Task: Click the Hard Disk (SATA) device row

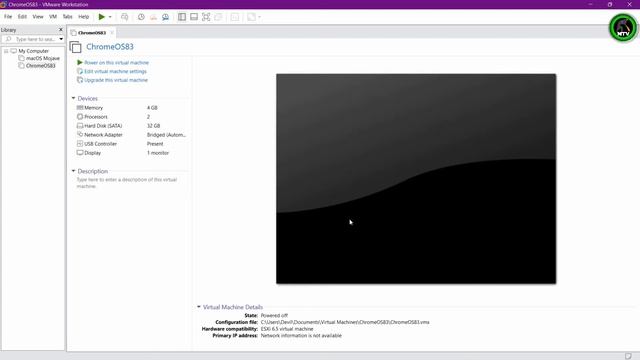Action: (131, 126)
